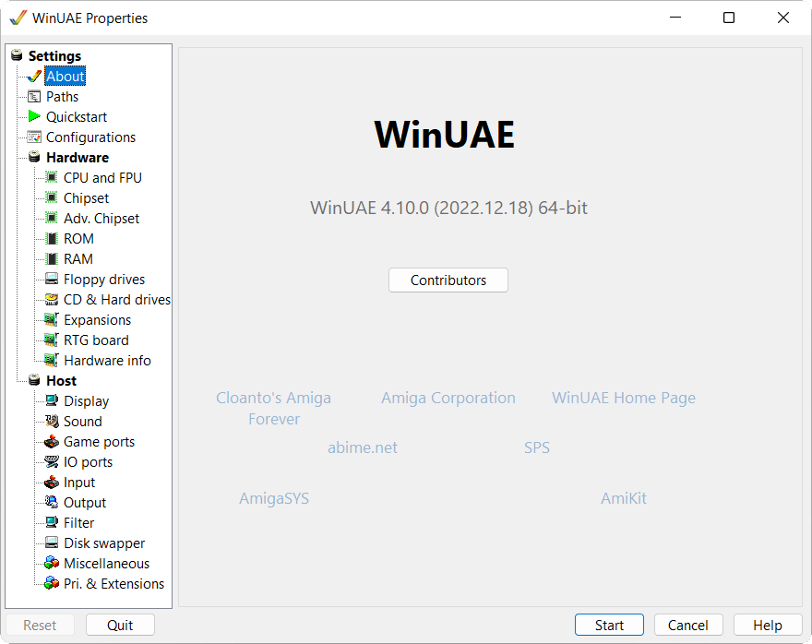Screen dimensions: 812x644
Task: Open the Filter settings page
Action: pyautogui.click(x=78, y=523)
